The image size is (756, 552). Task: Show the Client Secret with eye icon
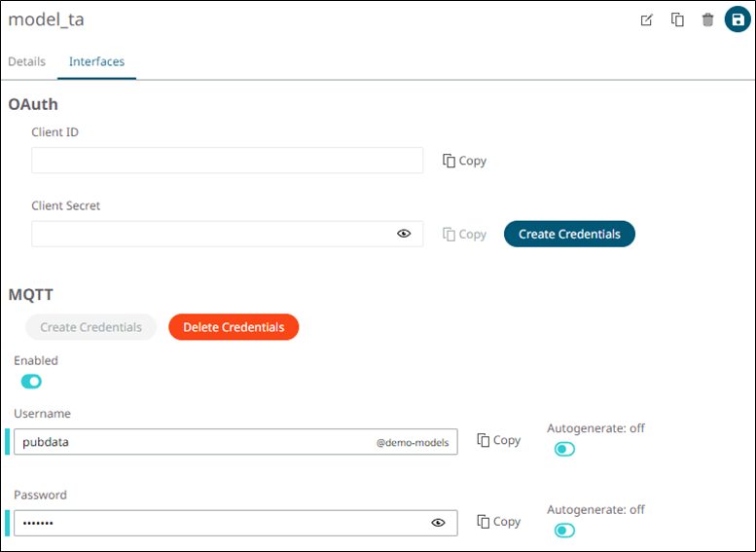click(404, 234)
